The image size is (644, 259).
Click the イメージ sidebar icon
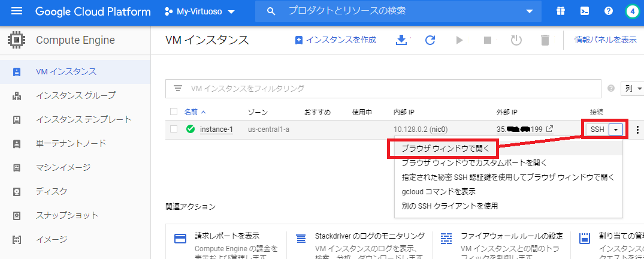[17, 239]
